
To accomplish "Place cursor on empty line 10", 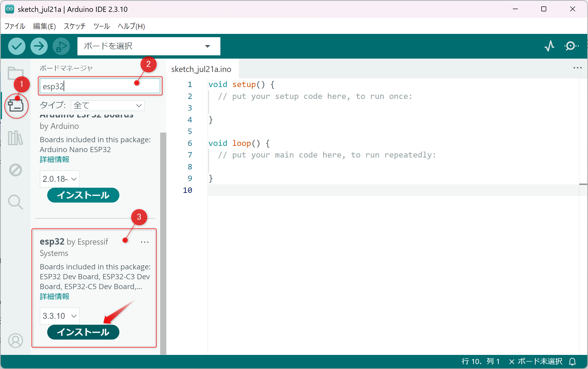I will tap(393, 190).
